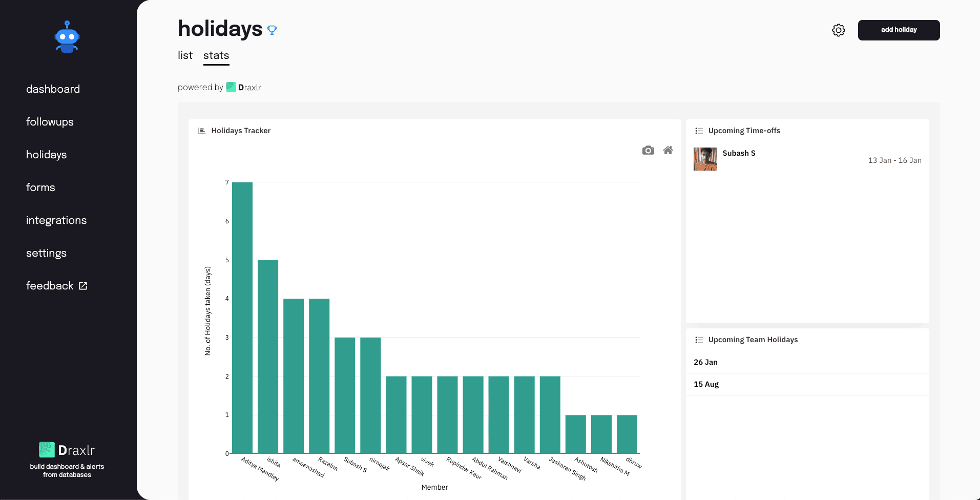Click the green Draxlr logo in the sidebar footer
This screenshot has height=500, width=980.
click(x=47, y=450)
